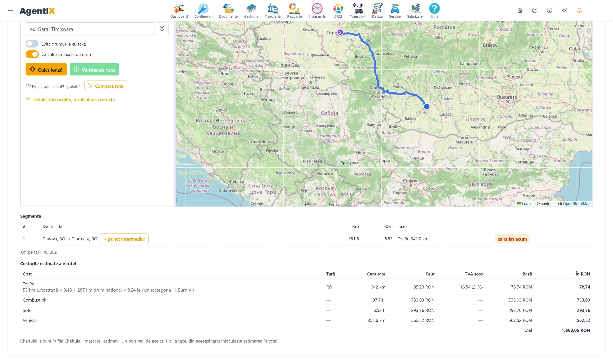Click the question mark help icon
Viewport: 613px width, 364px height.
pos(549,10)
